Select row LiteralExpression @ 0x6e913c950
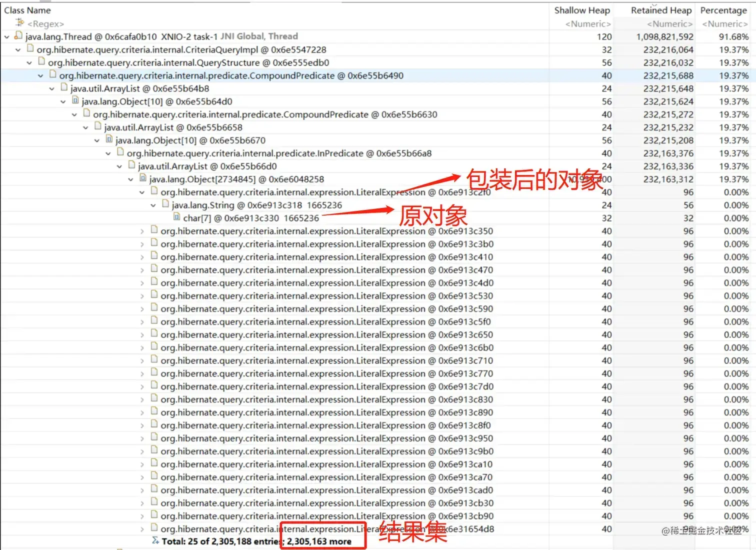This screenshot has width=756, height=550. 326,438
